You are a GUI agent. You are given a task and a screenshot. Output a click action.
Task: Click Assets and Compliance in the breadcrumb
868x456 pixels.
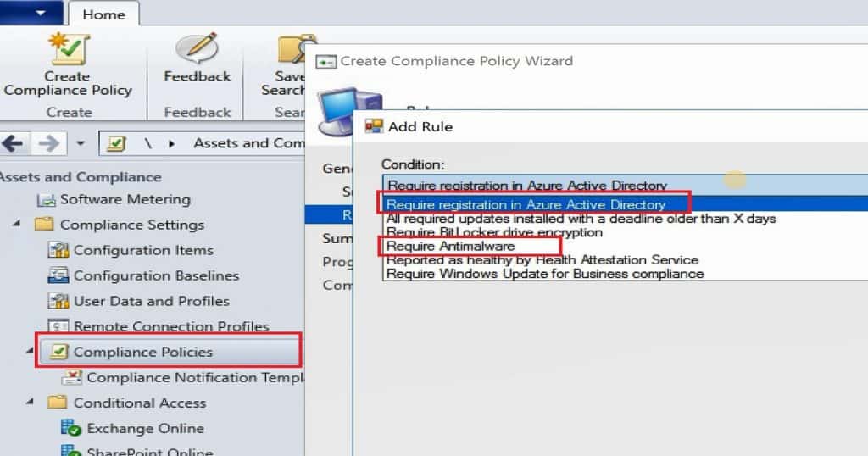point(248,143)
